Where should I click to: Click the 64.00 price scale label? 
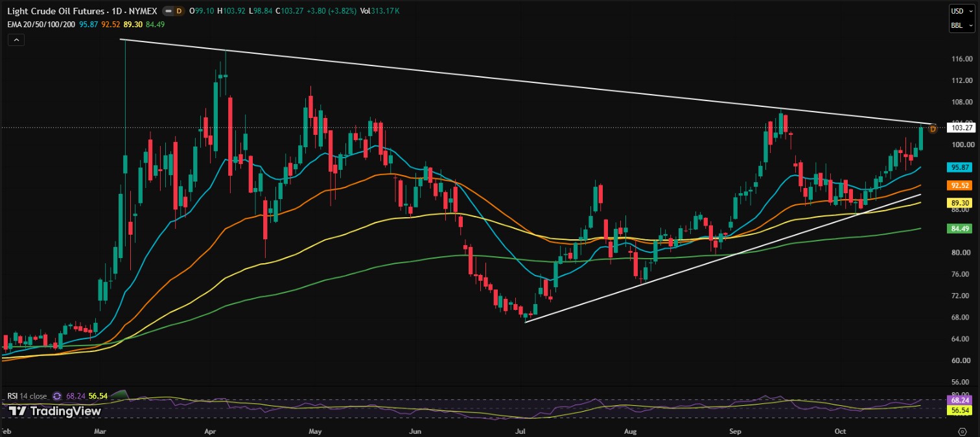pos(961,339)
